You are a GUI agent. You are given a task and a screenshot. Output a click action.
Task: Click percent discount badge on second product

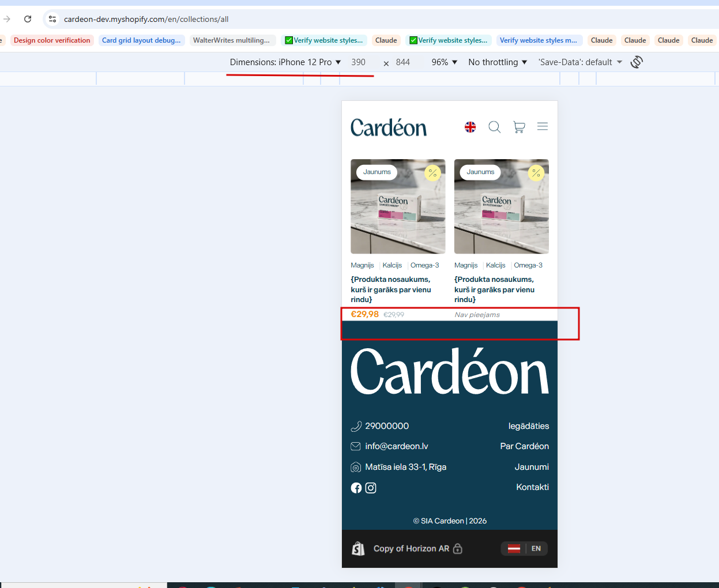pyautogui.click(x=536, y=172)
